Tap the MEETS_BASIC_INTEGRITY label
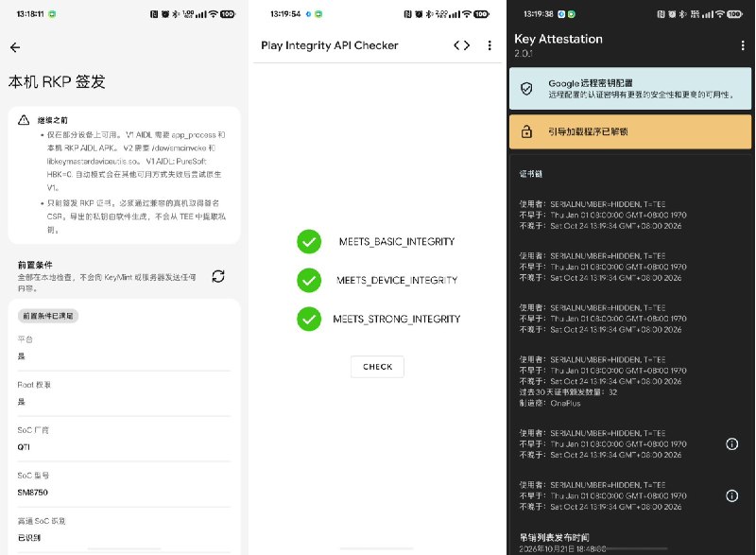Viewport: 756px width, 555px height. click(397, 242)
